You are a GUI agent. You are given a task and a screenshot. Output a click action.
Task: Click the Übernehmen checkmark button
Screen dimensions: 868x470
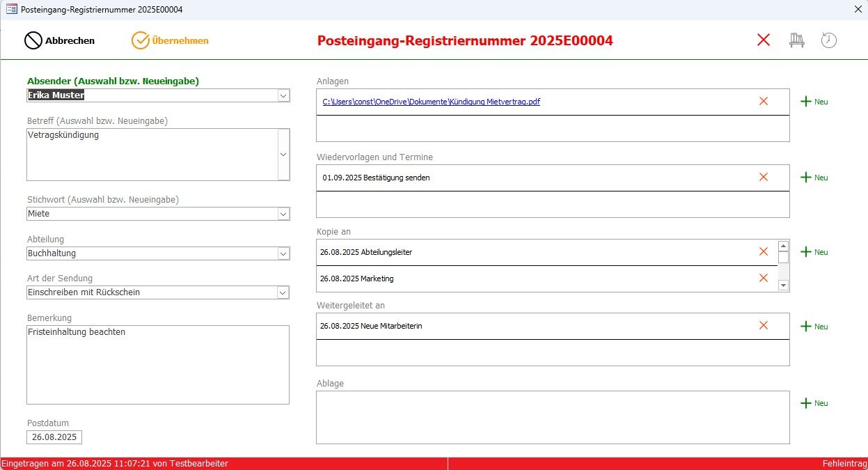click(170, 40)
